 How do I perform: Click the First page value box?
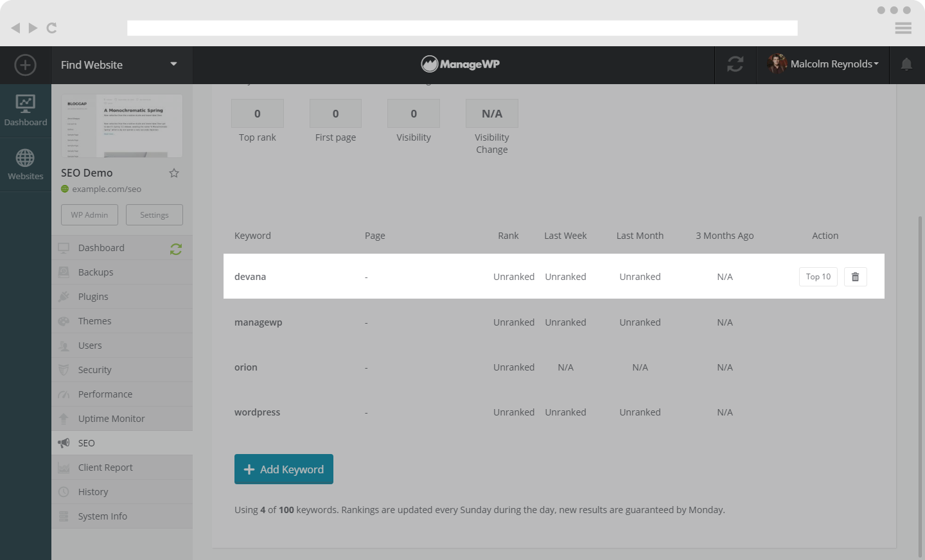click(x=335, y=114)
